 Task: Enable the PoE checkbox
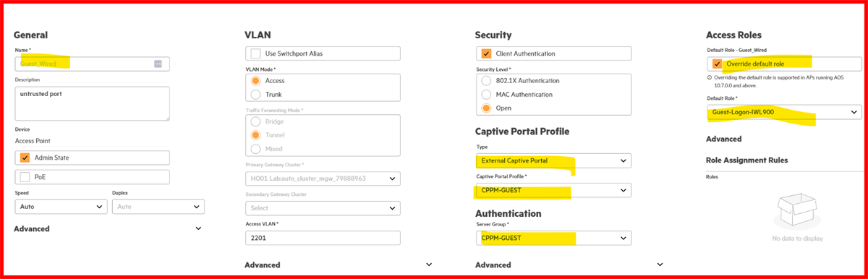pos(25,177)
